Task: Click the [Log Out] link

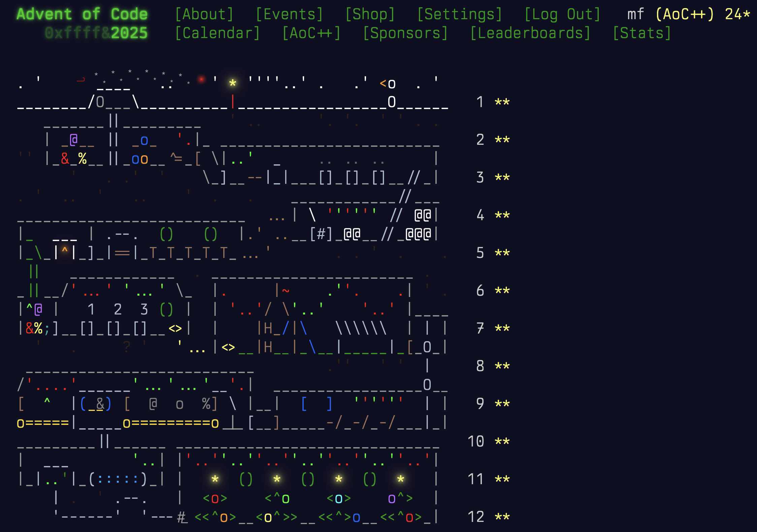Action: click(562, 14)
